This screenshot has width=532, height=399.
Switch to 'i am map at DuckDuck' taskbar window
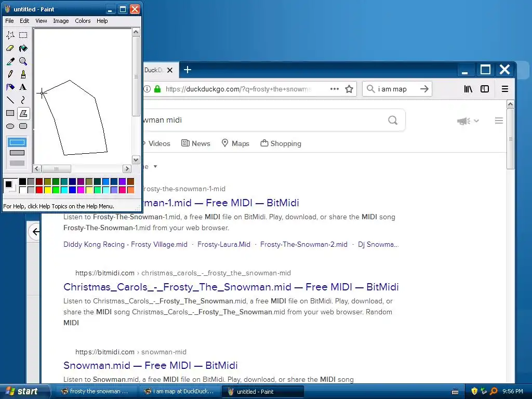click(x=179, y=392)
